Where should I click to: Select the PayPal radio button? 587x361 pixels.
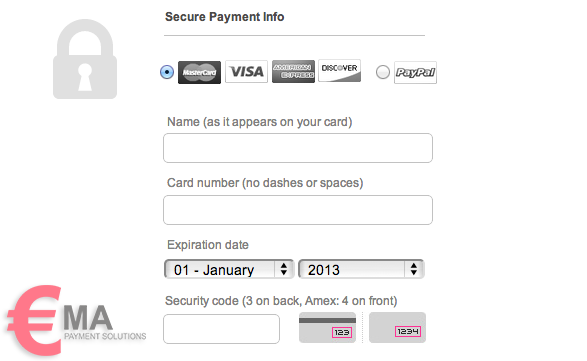383,72
